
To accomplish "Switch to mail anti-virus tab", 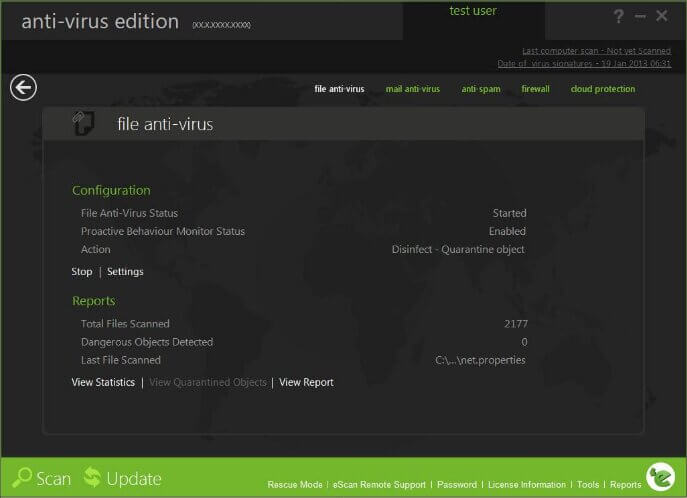I will [412, 89].
